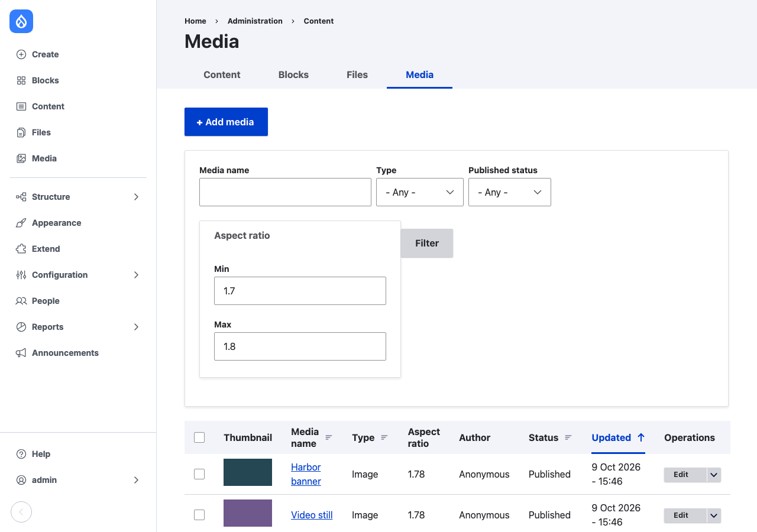757x532 pixels.
Task: Expand the Structure menu chevron
Action: coord(136,197)
